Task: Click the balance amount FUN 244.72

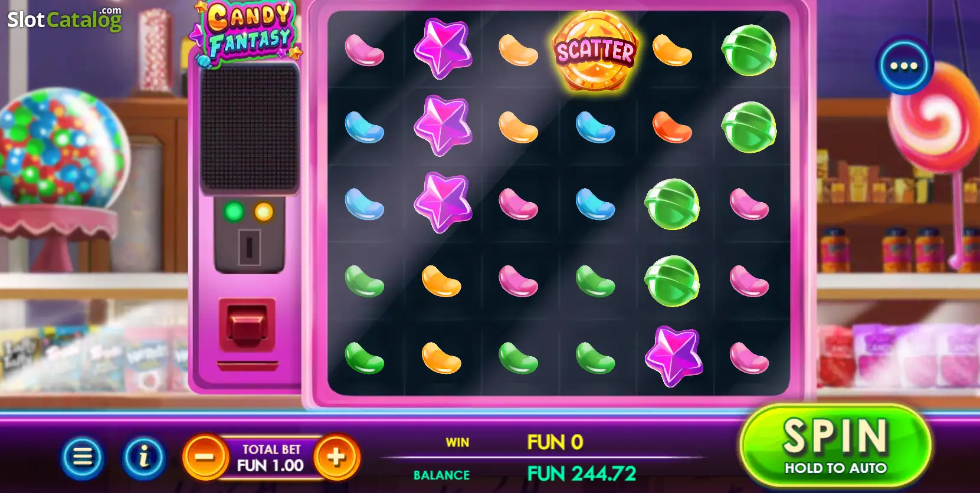Action: [x=581, y=474]
